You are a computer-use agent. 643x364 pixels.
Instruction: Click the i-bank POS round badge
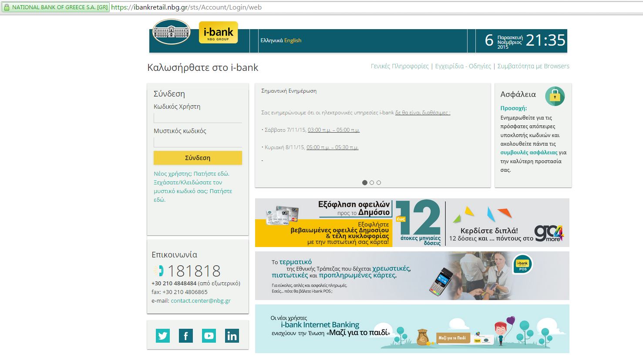point(522,264)
